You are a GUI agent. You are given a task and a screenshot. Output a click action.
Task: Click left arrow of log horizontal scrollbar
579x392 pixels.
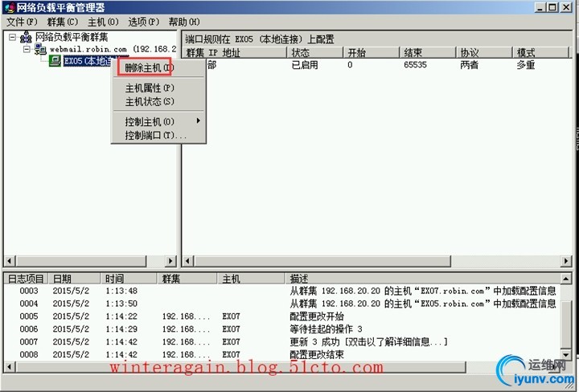(x=10, y=367)
